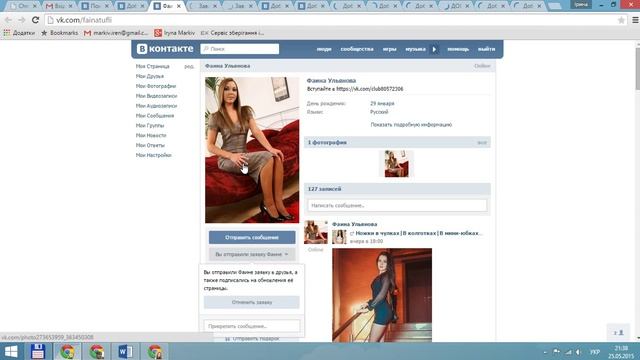
Task: Open the large profile photo
Action: [x=252, y=150]
